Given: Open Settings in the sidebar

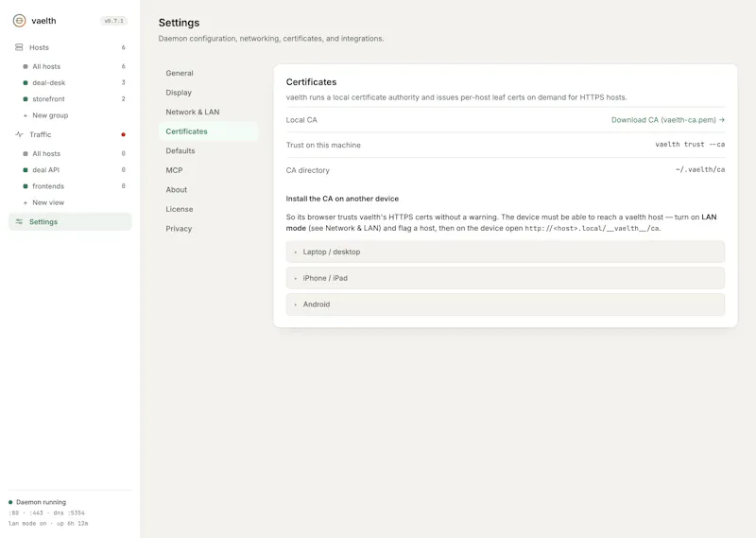Looking at the screenshot, I should coord(70,221).
